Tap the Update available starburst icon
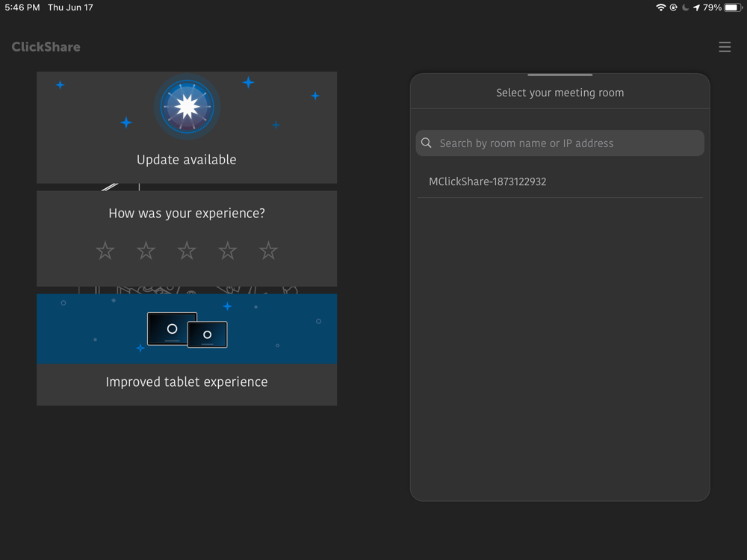Viewport: 747px width, 560px height. click(187, 107)
